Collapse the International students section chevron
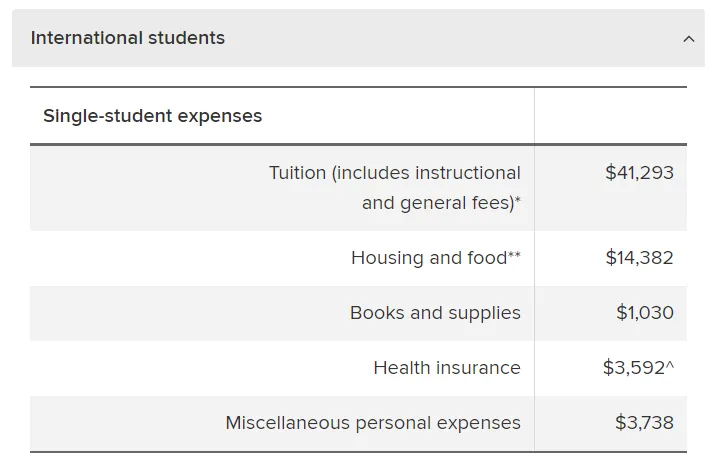This screenshot has width=721, height=459. pyautogui.click(x=688, y=39)
